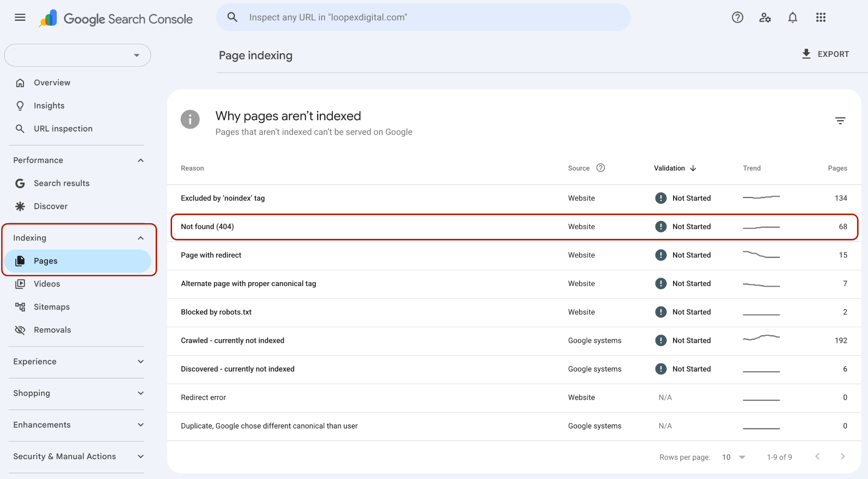868x479 pixels.
Task: Click the 1-9 of 9 pagination text
Action: click(x=779, y=457)
